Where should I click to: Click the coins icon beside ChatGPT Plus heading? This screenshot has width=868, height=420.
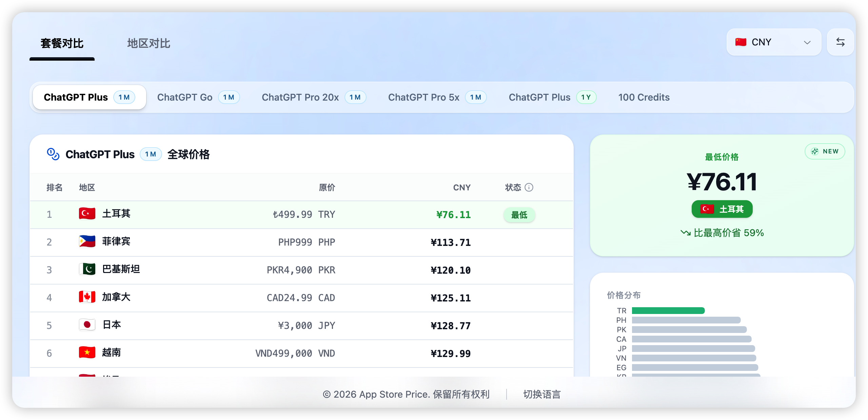[x=53, y=154]
